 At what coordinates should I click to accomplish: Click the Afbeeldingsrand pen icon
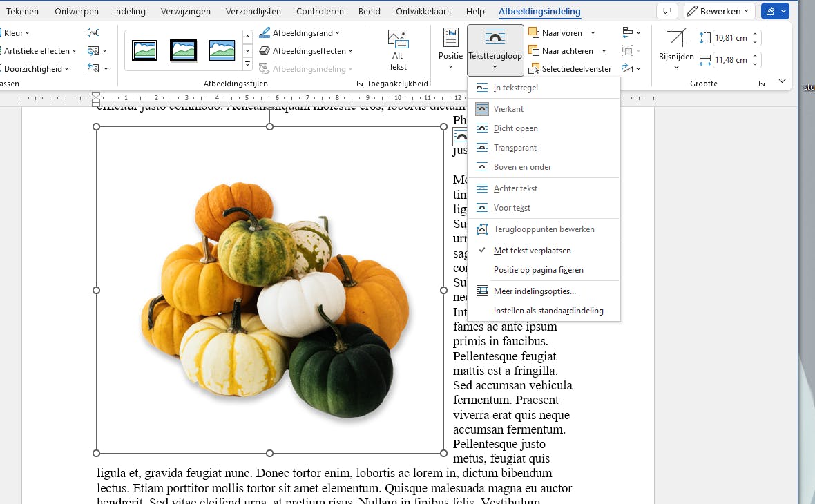pyautogui.click(x=265, y=32)
